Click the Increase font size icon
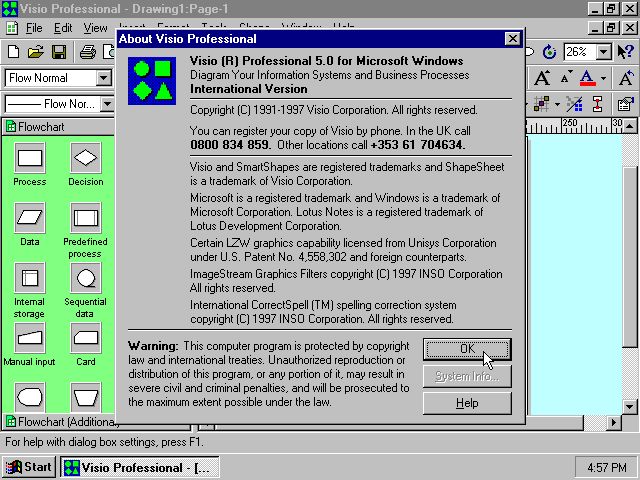Viewport: 640px width, 480px height. [x=542, y=78]
